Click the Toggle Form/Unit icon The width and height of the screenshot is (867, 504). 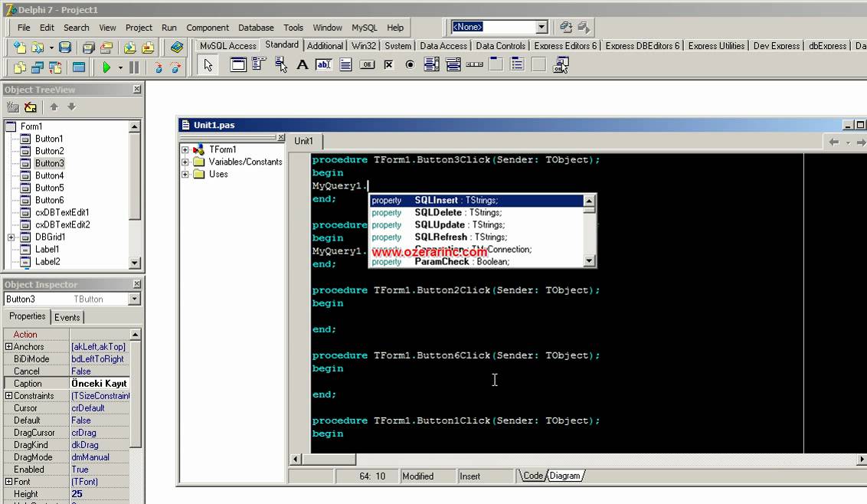[x=55, y=67]
